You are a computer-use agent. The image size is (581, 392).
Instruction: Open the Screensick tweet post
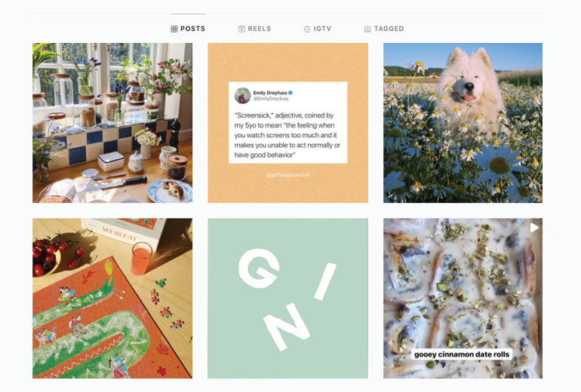point(288,123)
